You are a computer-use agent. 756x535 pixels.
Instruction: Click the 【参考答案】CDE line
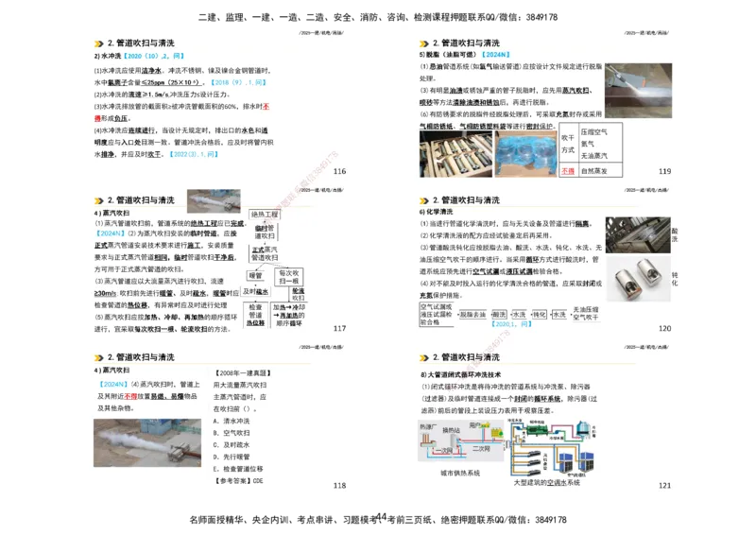pyautogui.click(x=239, y=480)
